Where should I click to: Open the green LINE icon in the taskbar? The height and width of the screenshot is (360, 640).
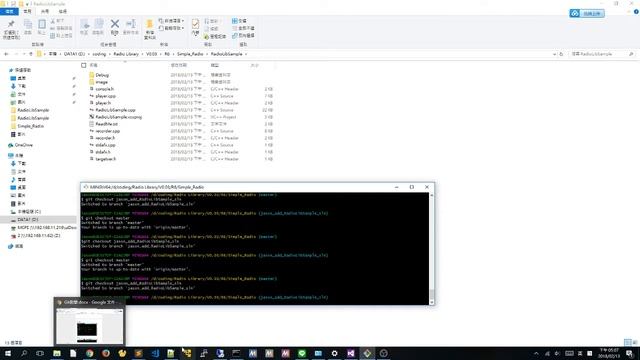[302, 353]
